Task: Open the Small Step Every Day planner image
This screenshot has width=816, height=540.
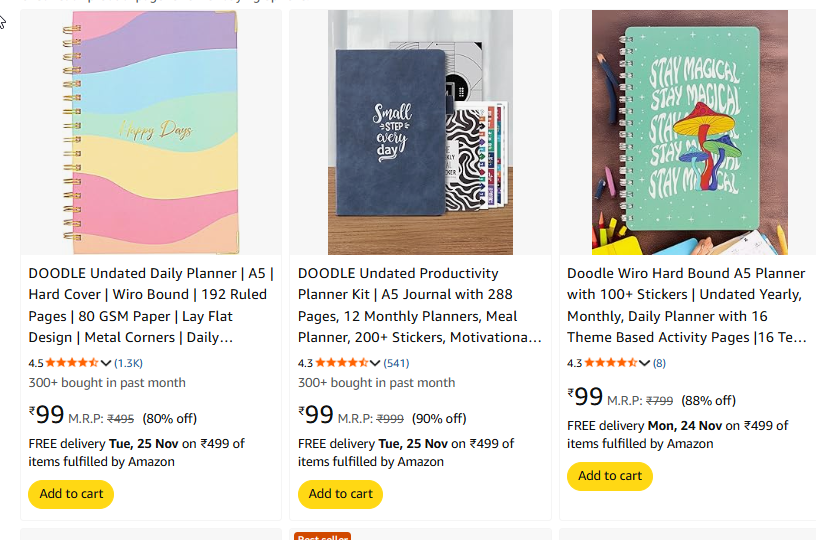Action: point(420,133)
